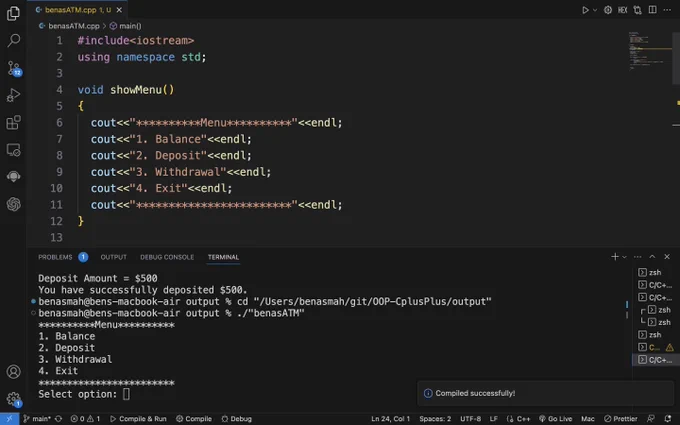Click the terminal Select option input cursor
The image size is (680, 425).
(126, 394)
